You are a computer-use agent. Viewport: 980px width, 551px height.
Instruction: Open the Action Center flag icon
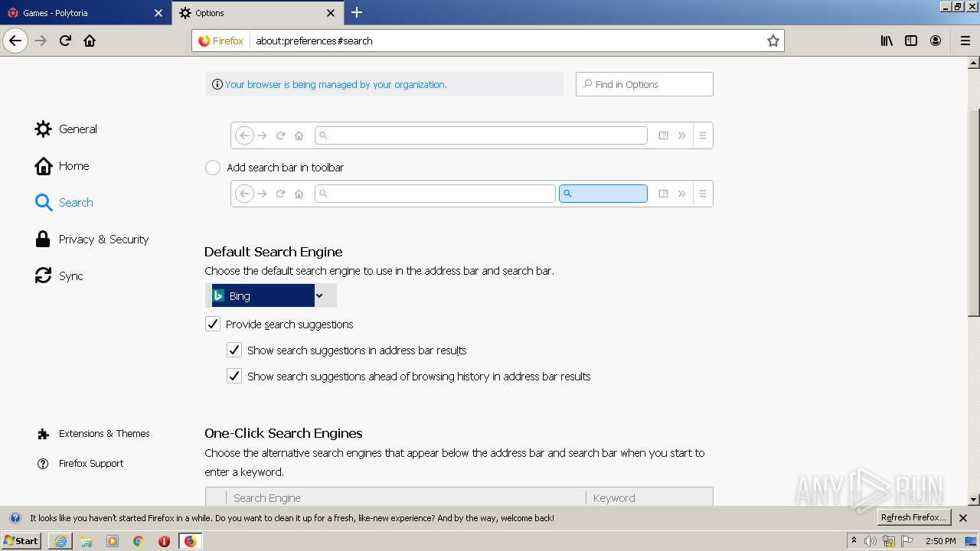coord(907,541)
